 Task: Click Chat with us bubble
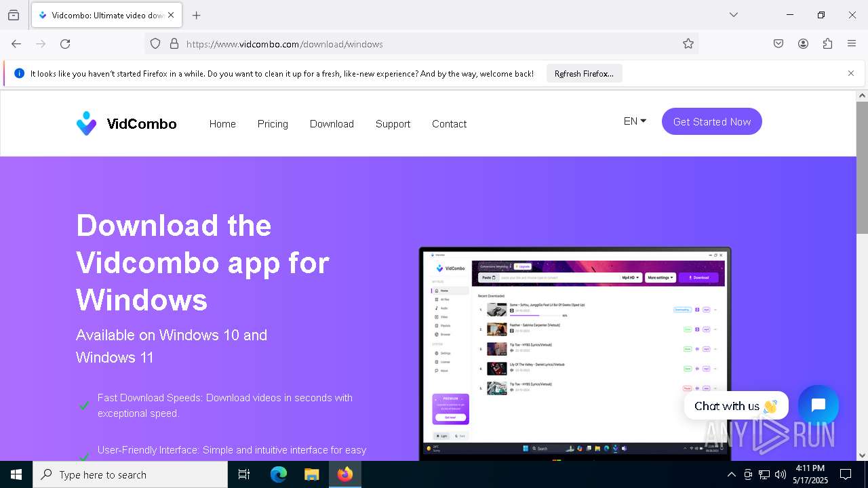click(736, 406)
